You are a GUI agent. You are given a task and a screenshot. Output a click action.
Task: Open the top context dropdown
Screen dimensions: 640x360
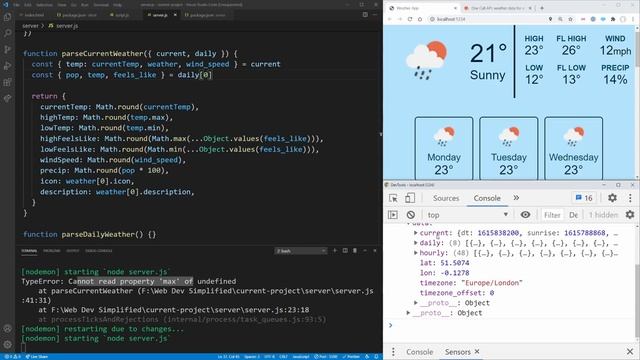coord(468,215)
